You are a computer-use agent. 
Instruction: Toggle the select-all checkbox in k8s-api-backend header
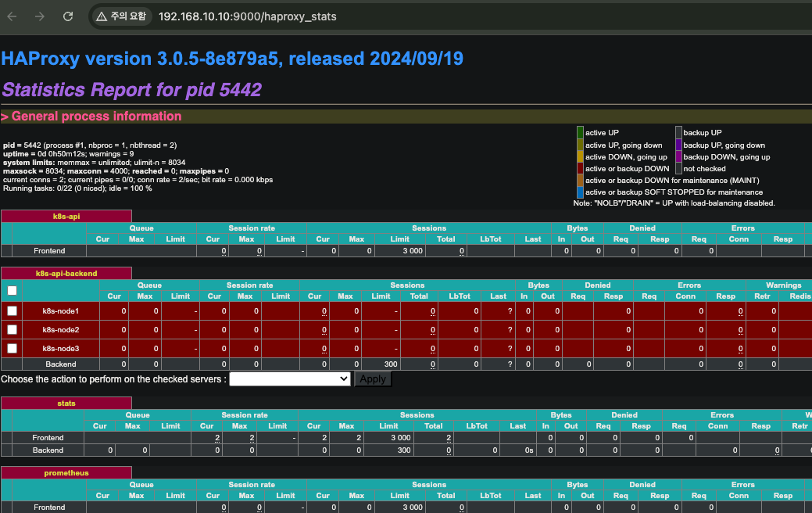point(12,291)
